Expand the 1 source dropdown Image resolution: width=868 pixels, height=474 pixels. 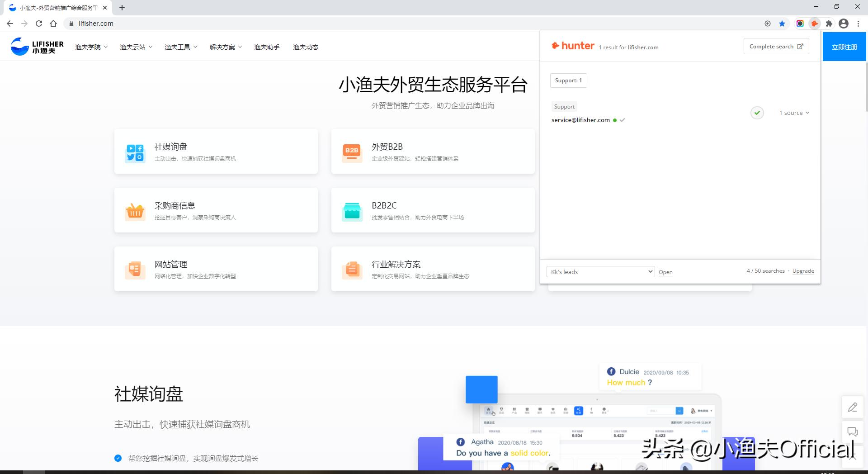tap(794, 113)
